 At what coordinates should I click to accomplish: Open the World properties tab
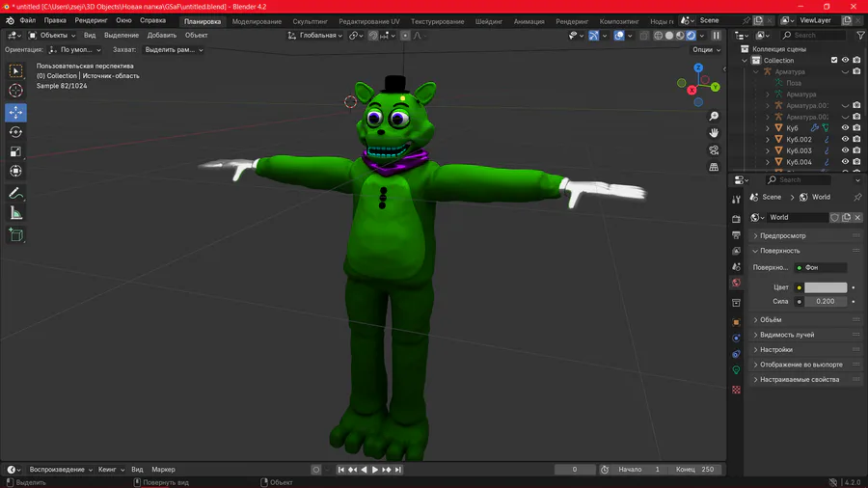pos(736,283)
